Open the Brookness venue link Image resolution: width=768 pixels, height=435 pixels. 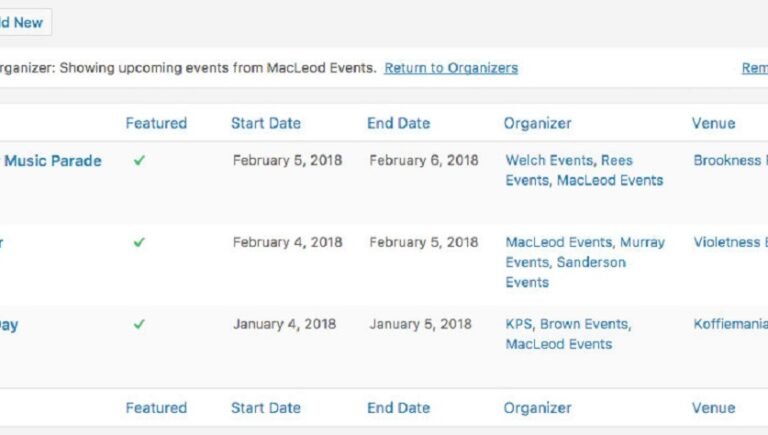[728, 160]
